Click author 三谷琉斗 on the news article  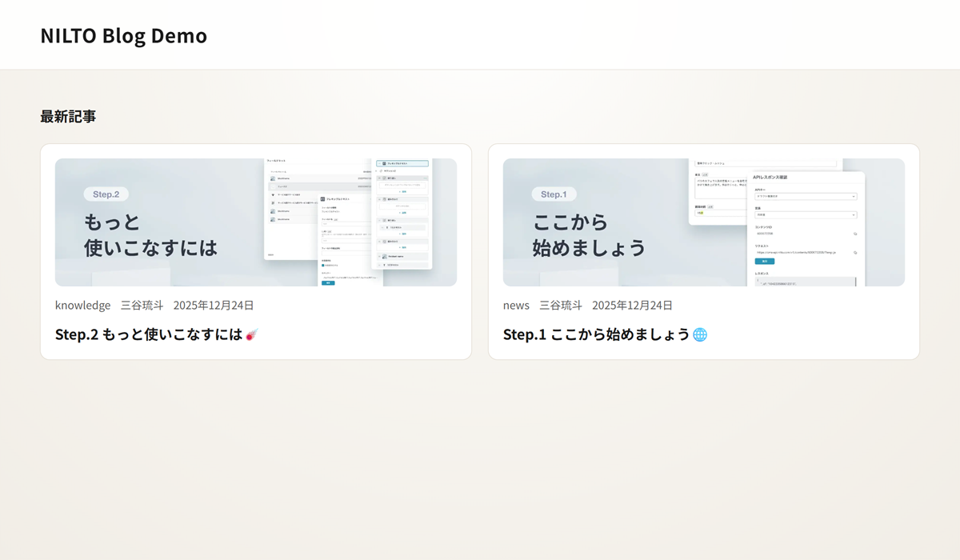click(560, 305)
